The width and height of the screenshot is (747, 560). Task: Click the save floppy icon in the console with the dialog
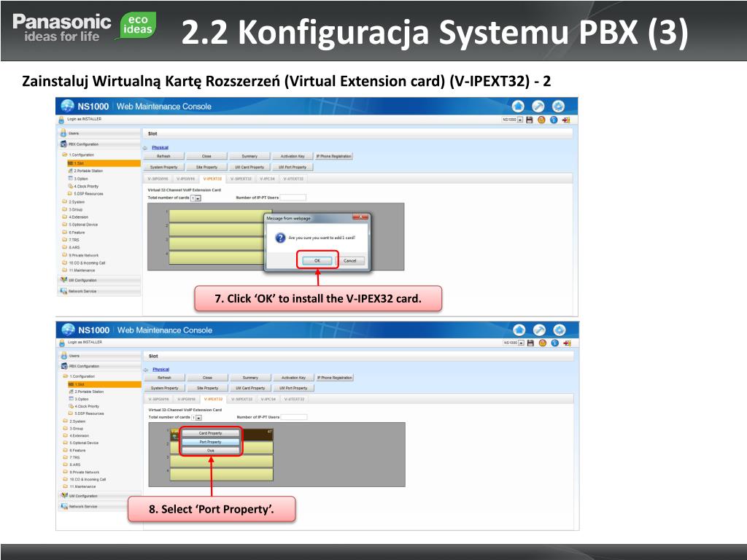coord(529,120)
